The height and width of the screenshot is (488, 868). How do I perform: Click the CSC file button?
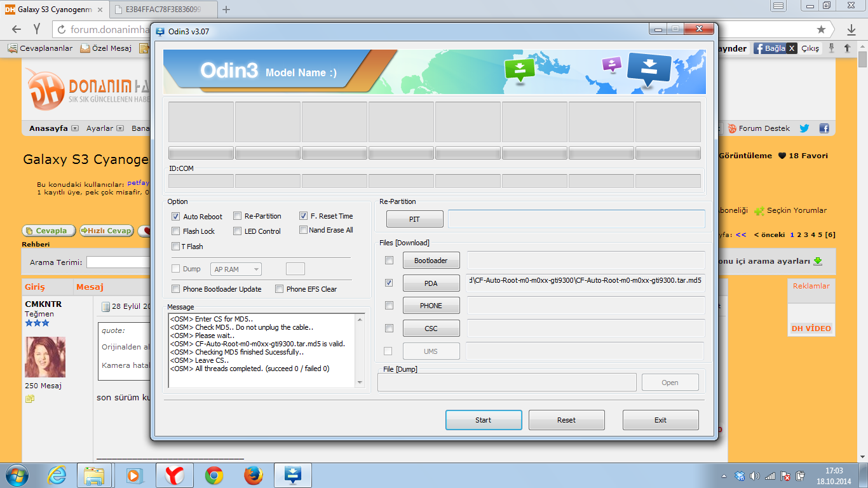coord(431,329)
